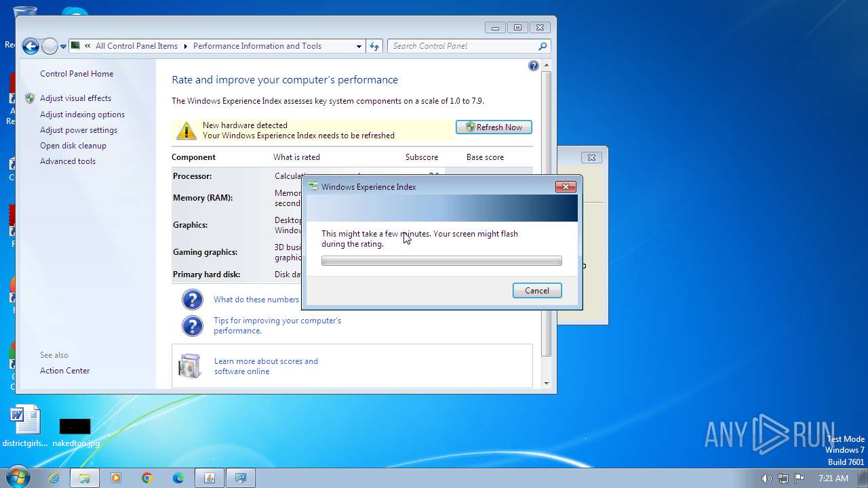Image resolution: width=868 pixels, height=488 pixels.
Task: Open the Word document icon on the desktop
Action: [x=26, y=427]
